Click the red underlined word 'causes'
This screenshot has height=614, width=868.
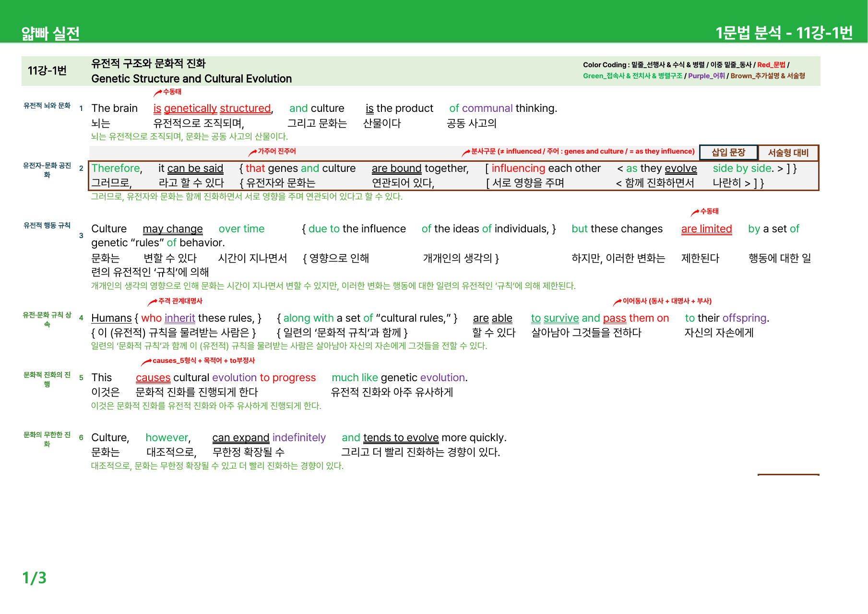[x=153, y=378]
